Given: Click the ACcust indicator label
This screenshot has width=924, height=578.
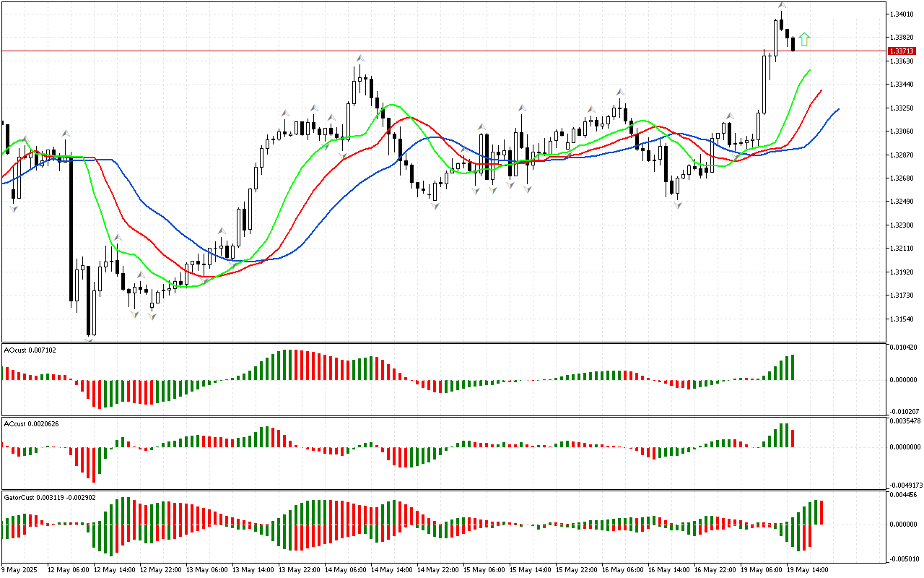Looking at the screenshot, I should click(x=30, y=424).
